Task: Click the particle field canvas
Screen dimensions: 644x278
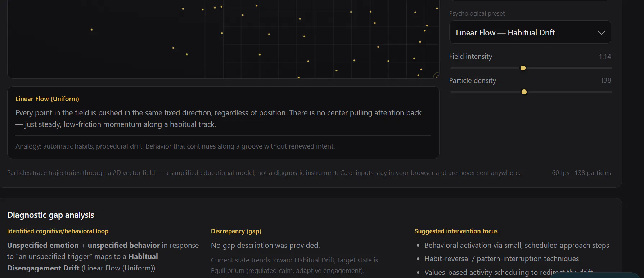Action: (x=223, y=39)
